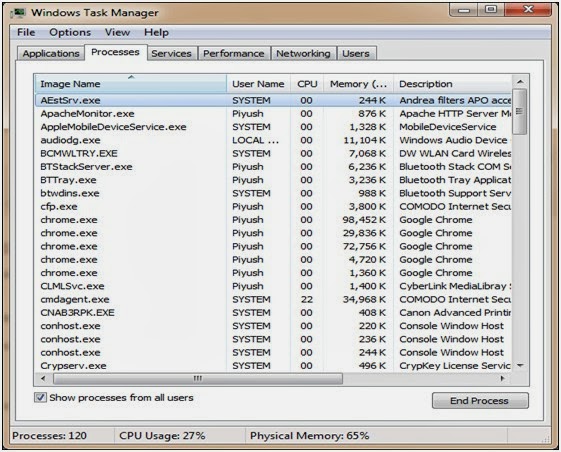Image resolution: width=561 pixels, height=452 pixels.
Task: Switch to the Users tab
Action: (x=356, y=54)
